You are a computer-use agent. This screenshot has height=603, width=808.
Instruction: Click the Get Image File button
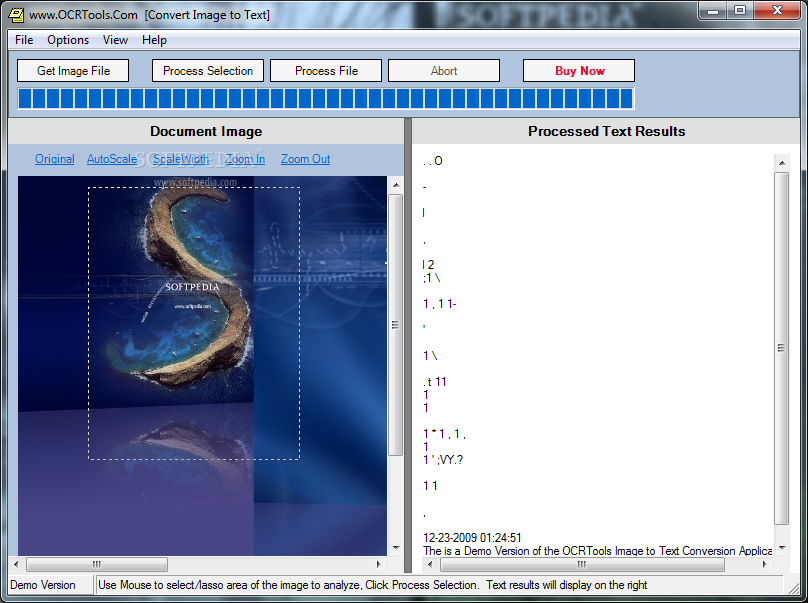pyautogui.click(x=73, y=71)
